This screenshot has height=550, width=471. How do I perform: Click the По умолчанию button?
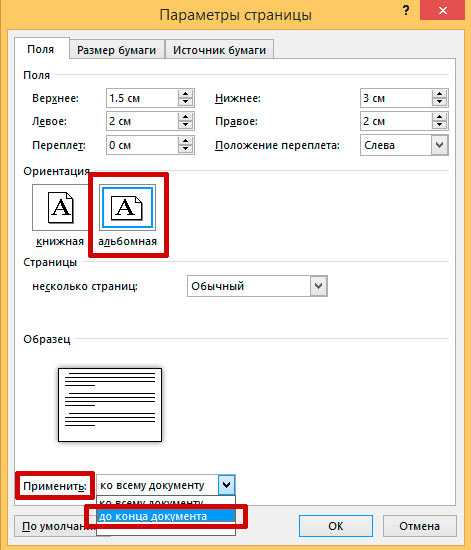[55, 526]
